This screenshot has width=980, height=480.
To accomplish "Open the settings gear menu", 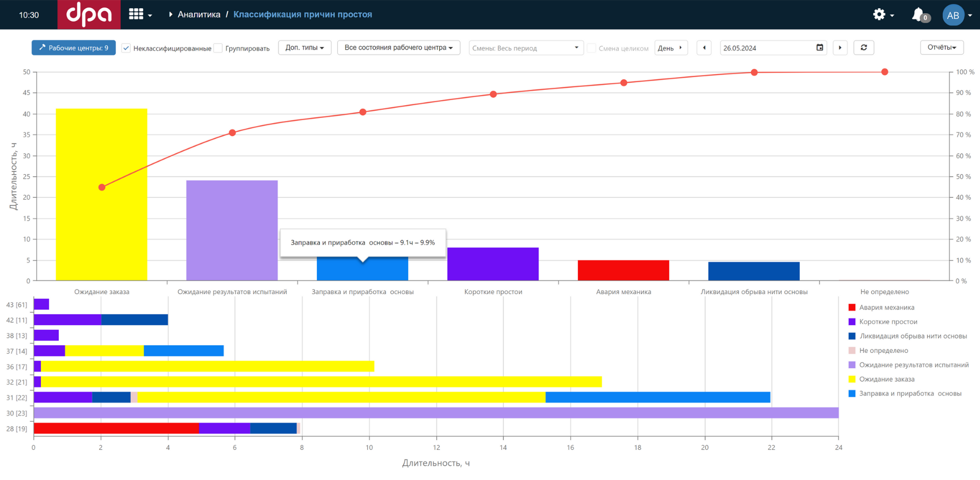I will [x=882, y=15].
